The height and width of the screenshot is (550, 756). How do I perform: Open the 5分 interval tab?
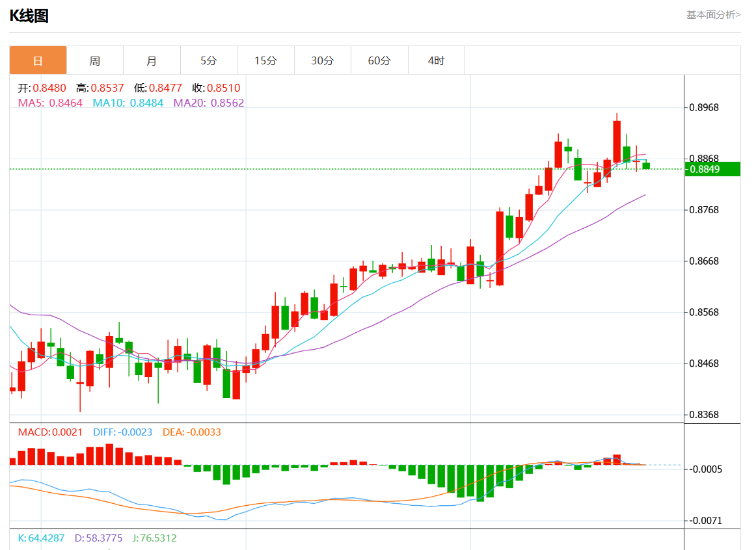click(x=209, y=60)
